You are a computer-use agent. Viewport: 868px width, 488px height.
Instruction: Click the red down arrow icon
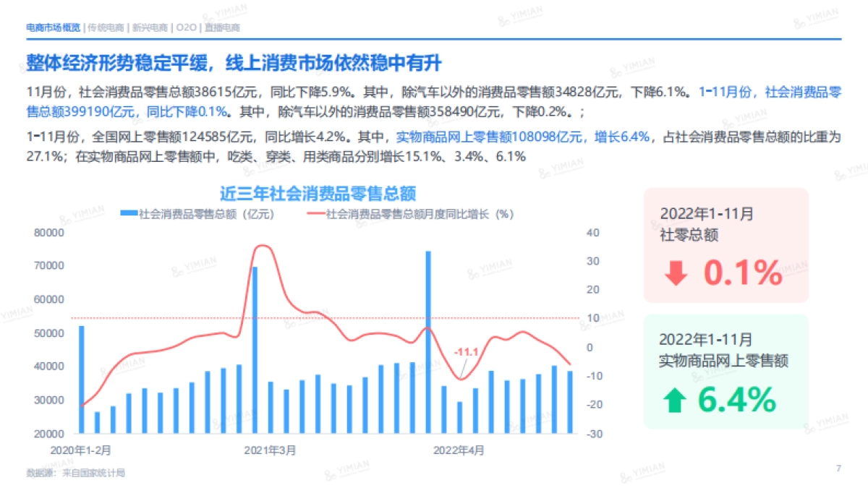(x=676, y=274)
